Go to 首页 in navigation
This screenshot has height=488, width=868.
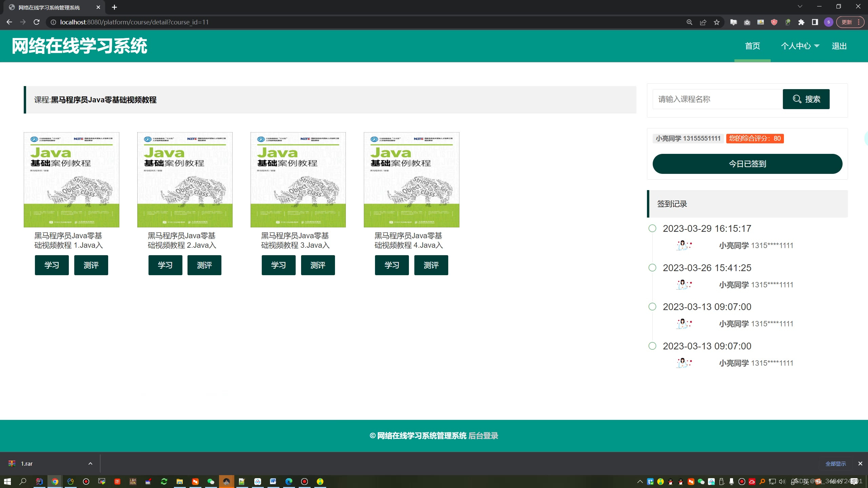click(x=752, y=46)
